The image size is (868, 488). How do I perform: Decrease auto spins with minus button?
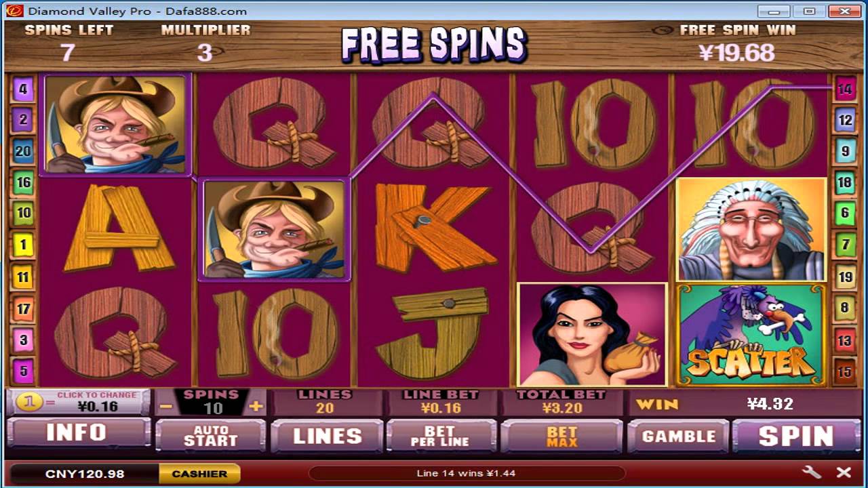167,407
